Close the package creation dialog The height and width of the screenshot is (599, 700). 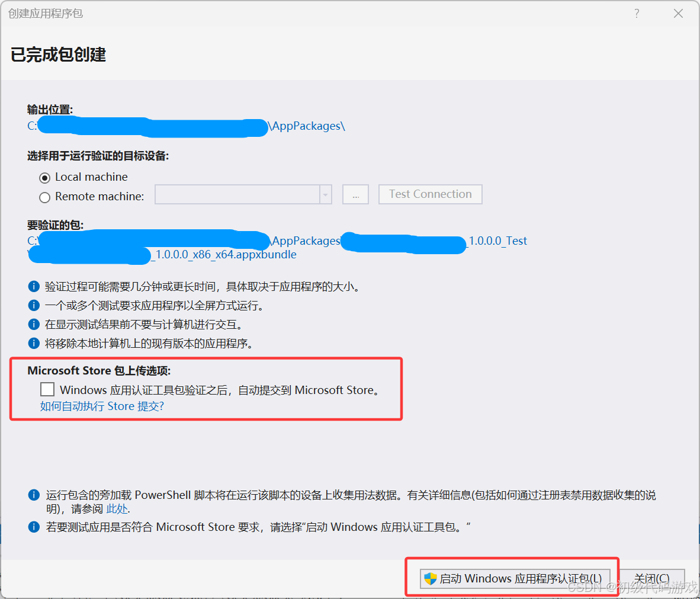[x=678, y=14]
